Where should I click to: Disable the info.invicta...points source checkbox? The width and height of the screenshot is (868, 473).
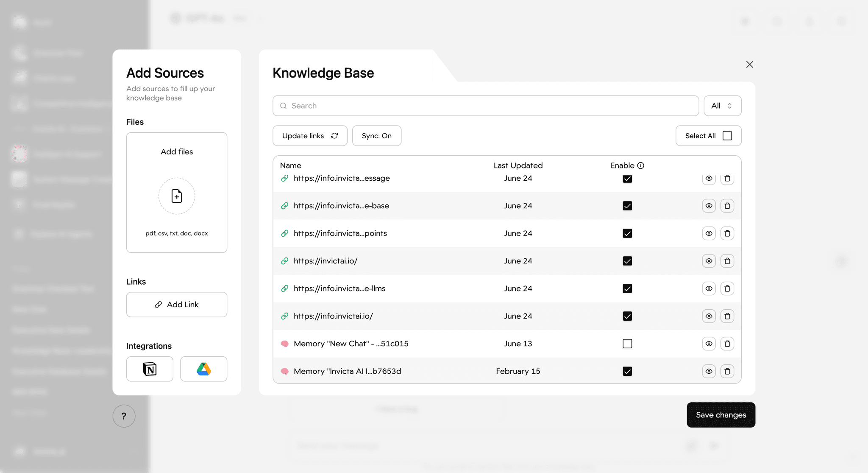(627, 233)
